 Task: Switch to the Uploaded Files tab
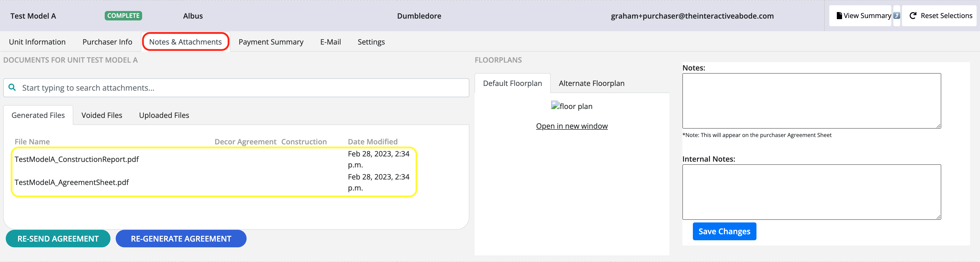pyautogui.click(x=164, y=115)
